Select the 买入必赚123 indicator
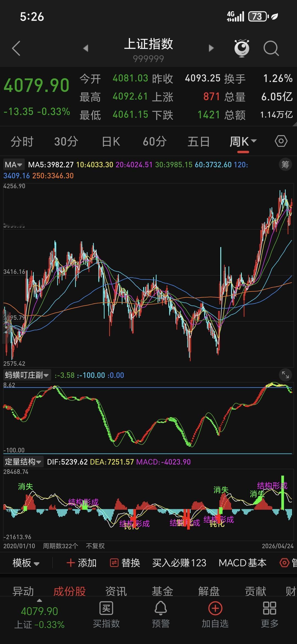Viewport: 297px width, 644px height. [x=179, y=563]
